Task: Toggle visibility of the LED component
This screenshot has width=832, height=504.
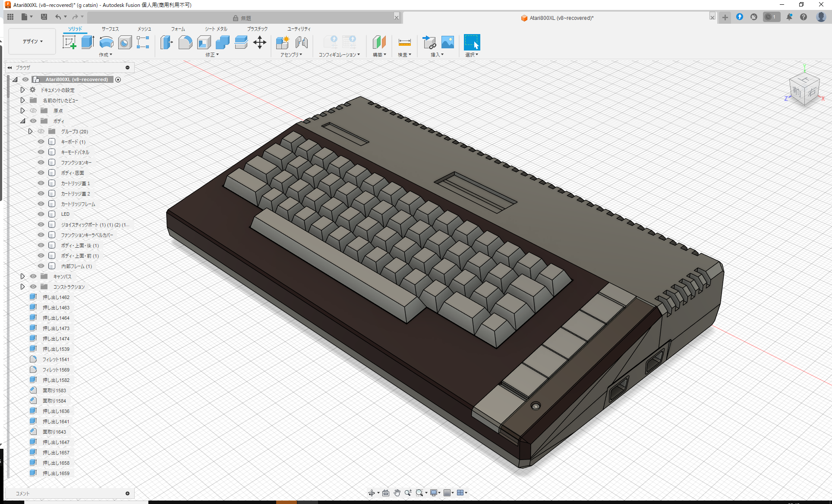Action: (x=41, y=214)
